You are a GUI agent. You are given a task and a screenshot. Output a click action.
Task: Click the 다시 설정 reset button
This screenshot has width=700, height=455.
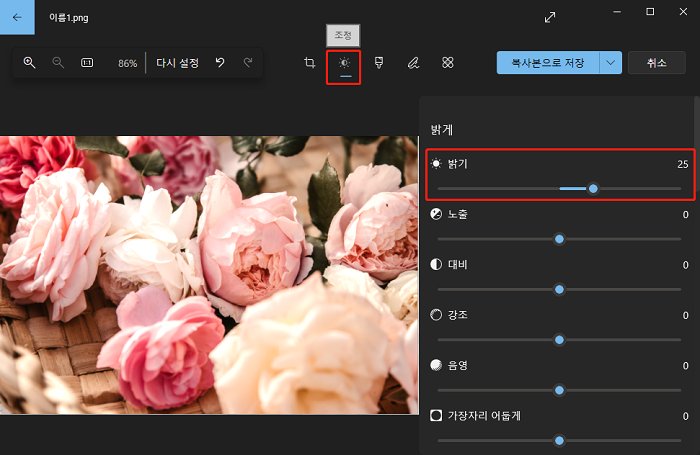pos(177,63)
